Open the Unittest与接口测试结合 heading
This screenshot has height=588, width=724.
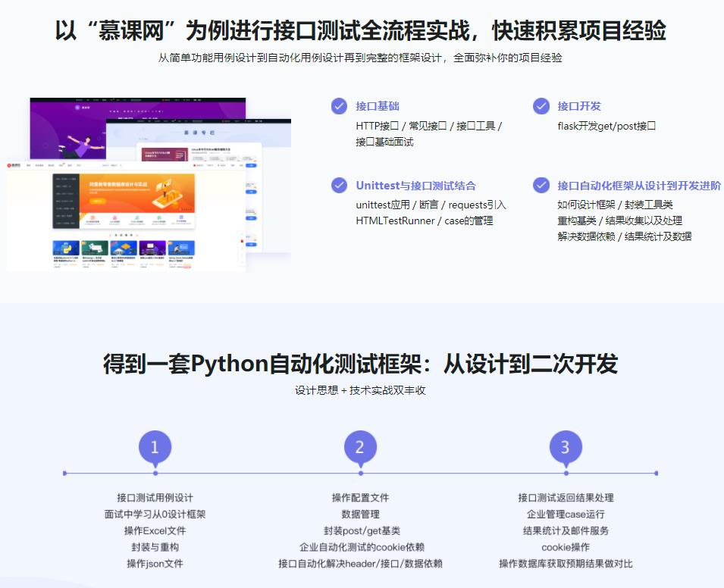pos(415,186)
